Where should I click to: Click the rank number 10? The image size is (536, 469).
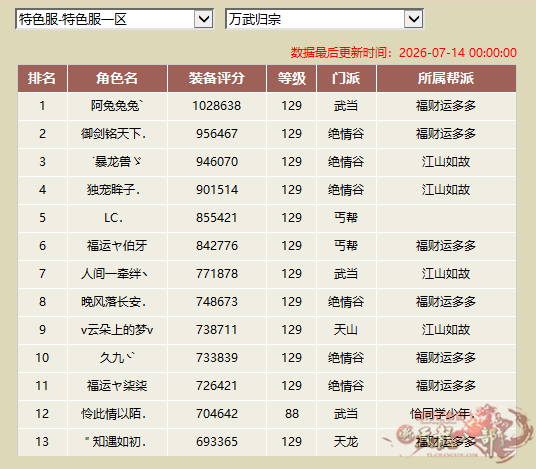click(42, 358)
